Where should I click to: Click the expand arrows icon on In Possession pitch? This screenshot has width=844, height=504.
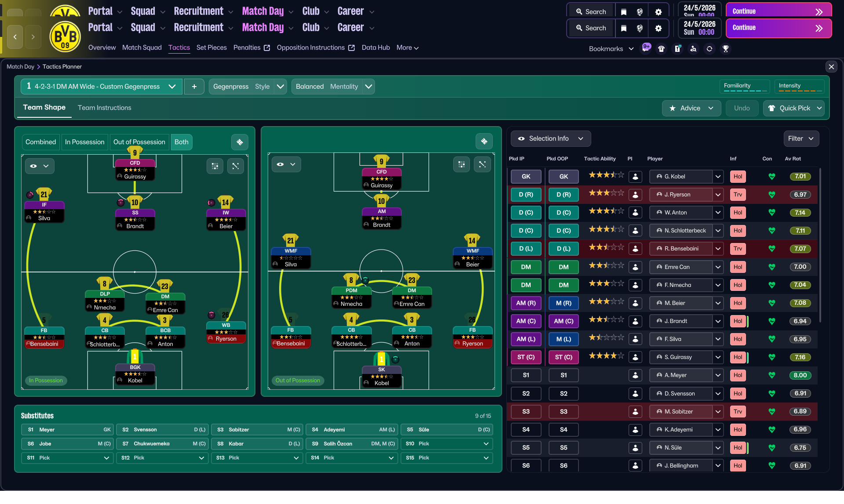coord(236,166)
